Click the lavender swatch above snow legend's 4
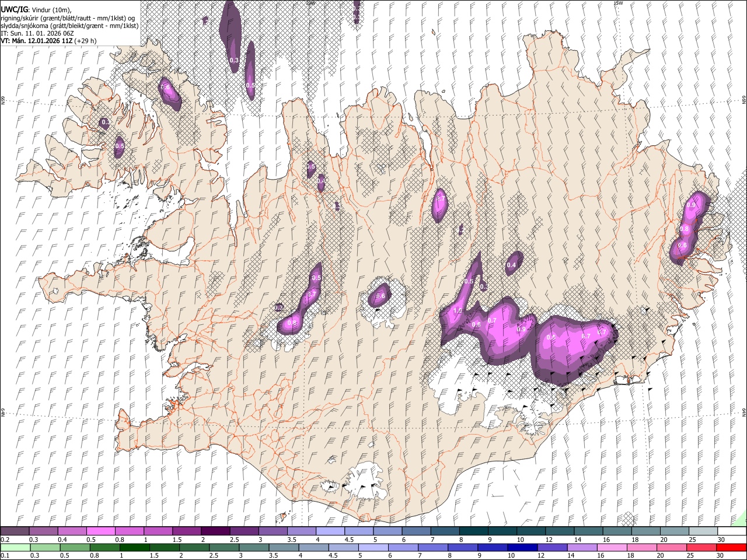 [330, 531]
